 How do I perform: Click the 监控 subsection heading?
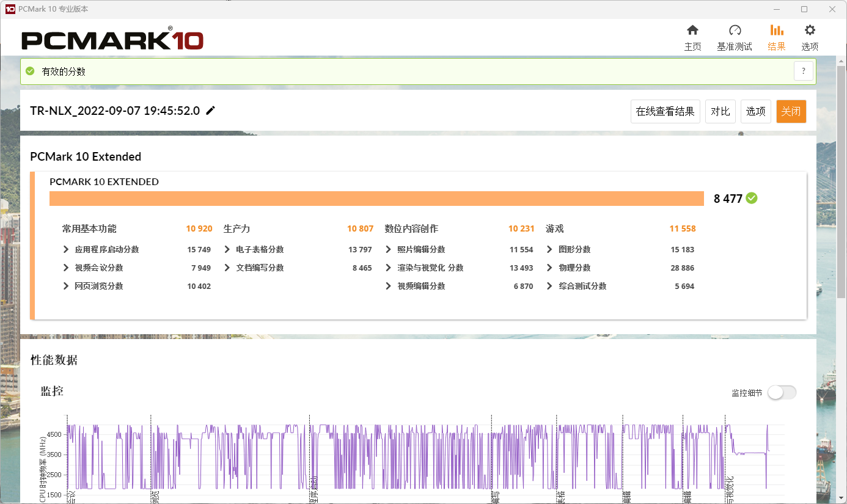click(x=52, y=391)
